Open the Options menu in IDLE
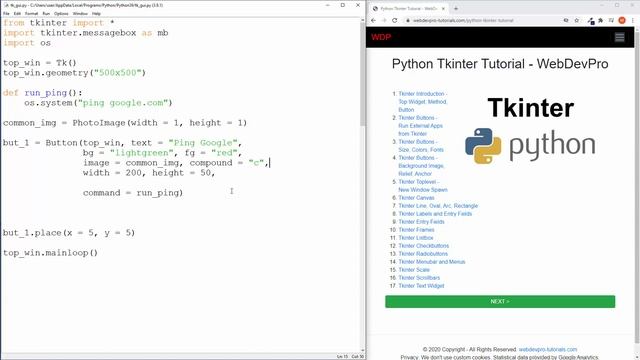 tap(61, 13)
